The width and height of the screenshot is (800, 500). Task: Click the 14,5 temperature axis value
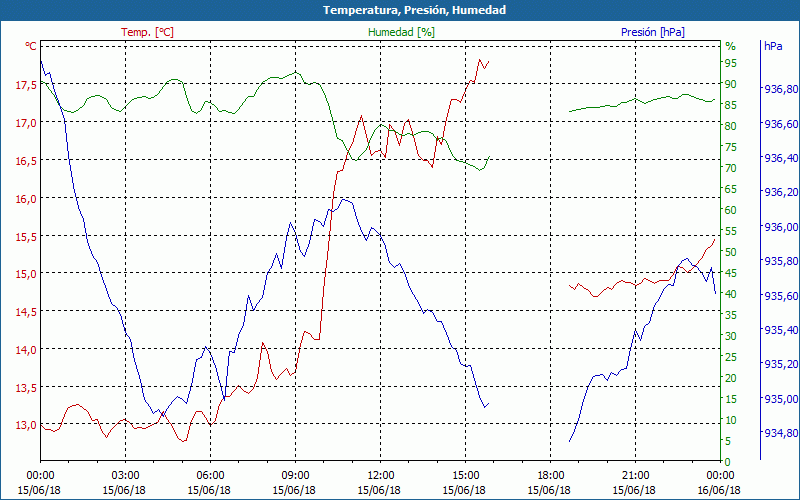click(x=26, y=312)
